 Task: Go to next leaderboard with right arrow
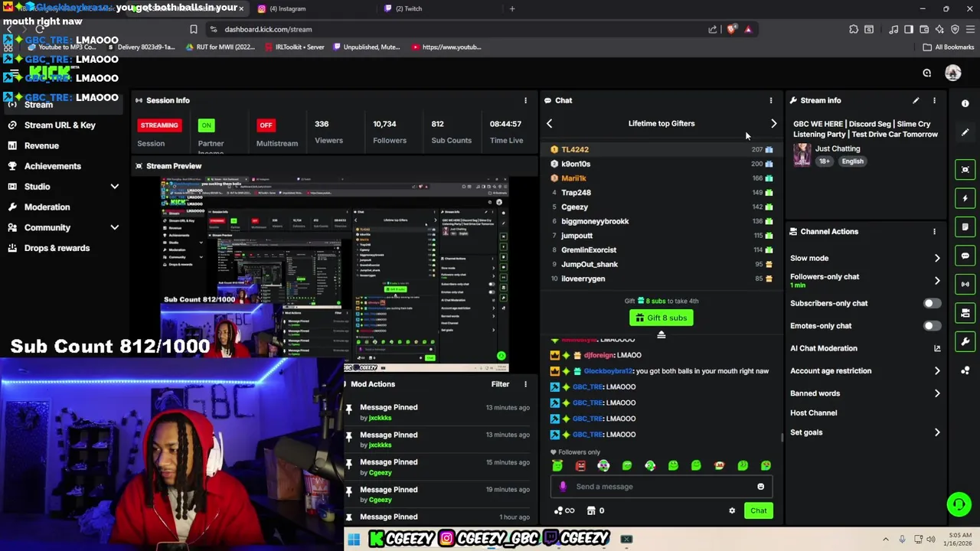(x=773, y=123)
